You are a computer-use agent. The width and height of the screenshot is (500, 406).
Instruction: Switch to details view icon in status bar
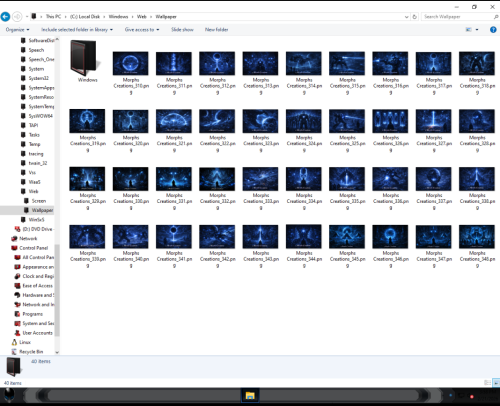tap(487, 383)
